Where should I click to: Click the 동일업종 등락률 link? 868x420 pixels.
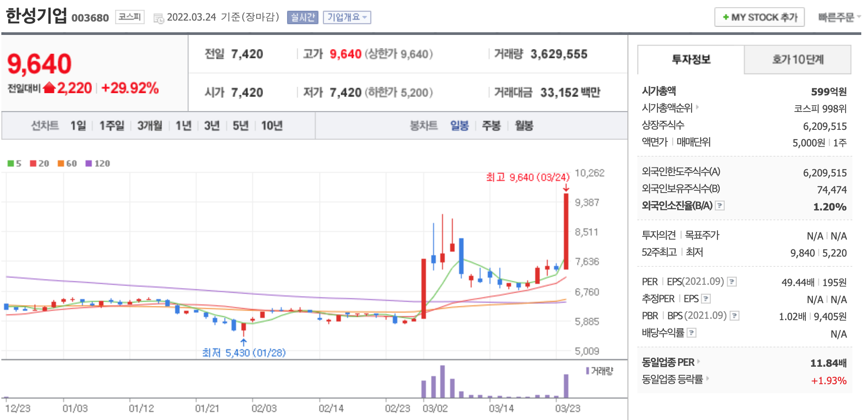click(x=672, y=379)
